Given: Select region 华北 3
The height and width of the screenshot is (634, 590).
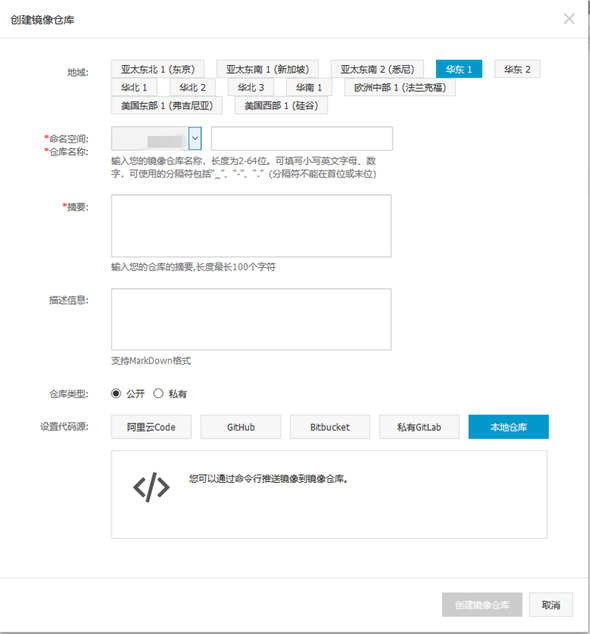Looking at the screenshot, I should pos(251,87).
